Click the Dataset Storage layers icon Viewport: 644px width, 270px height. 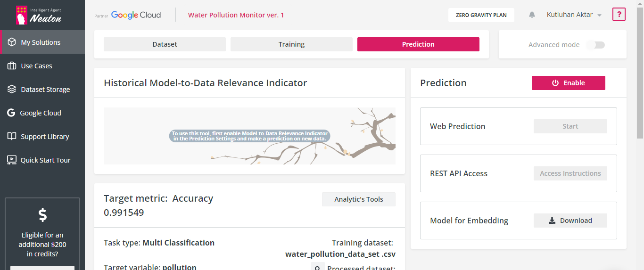[12, 90]
